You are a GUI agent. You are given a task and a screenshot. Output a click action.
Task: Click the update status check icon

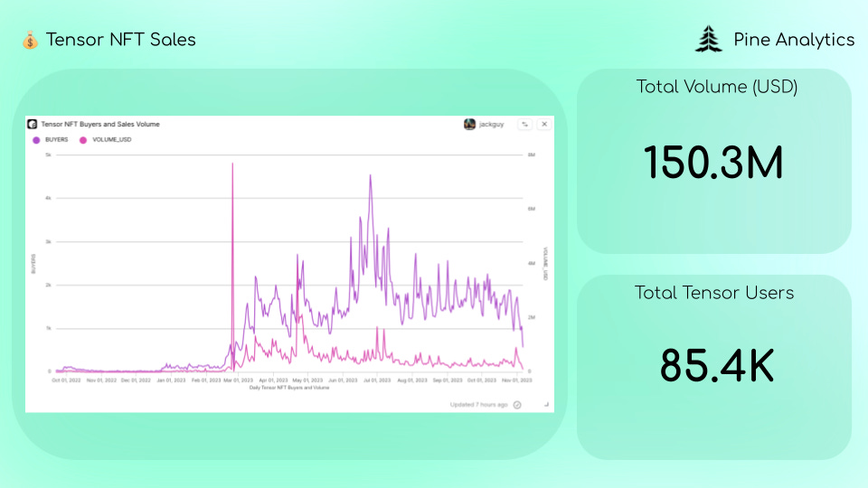(517, 405)
